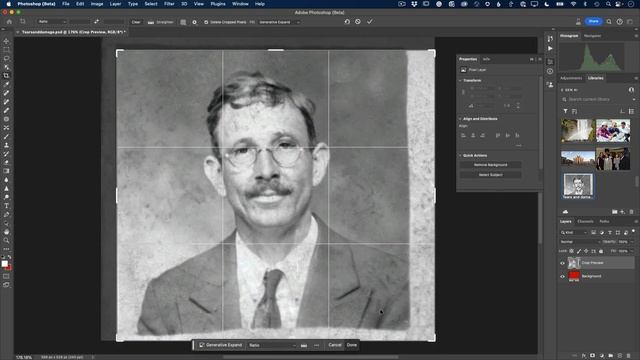Click the Generative Expand task bar button
Viewport: 640px width, 360px height.
click(220, 345)
